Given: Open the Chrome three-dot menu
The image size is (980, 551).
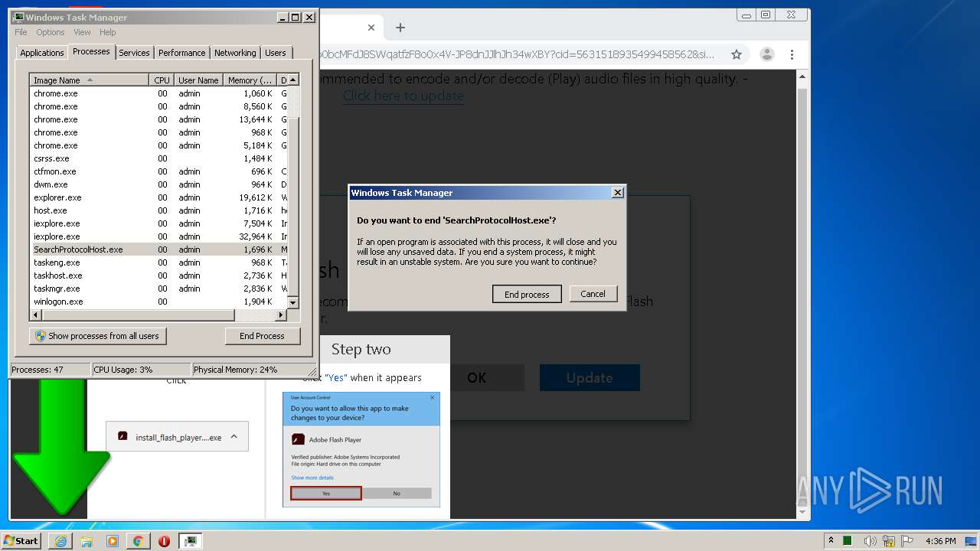Looking at the screenshot, I should (x=792, y=54).
